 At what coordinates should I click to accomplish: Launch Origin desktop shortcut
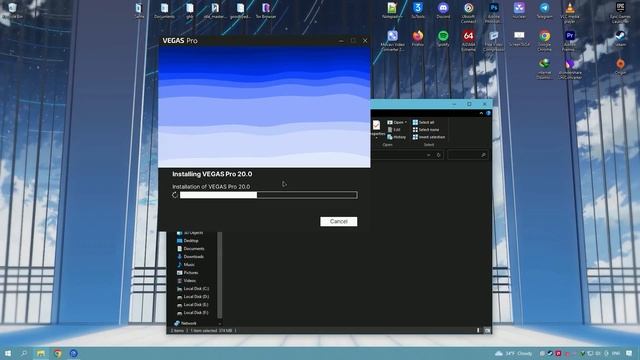point(620,66)
